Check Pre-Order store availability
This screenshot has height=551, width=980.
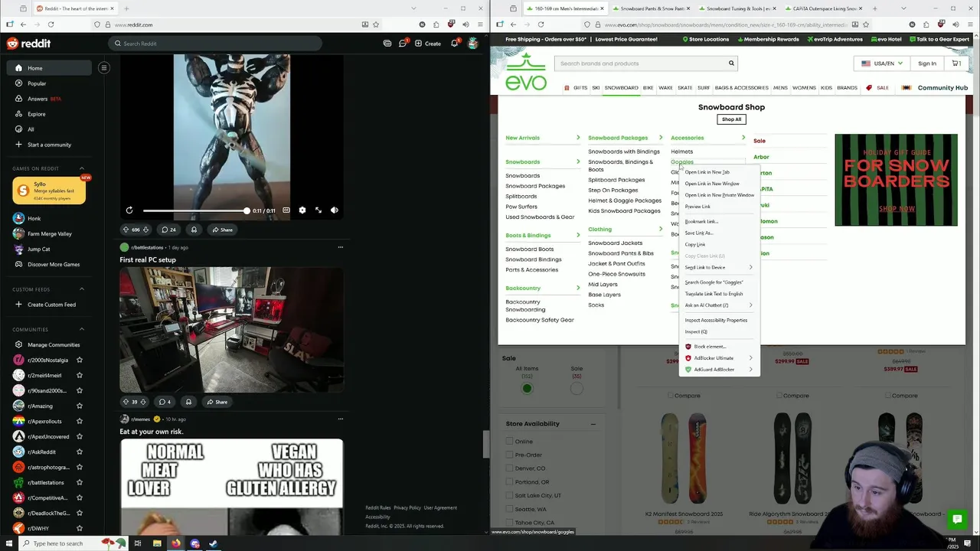click(x=509, y=455)
